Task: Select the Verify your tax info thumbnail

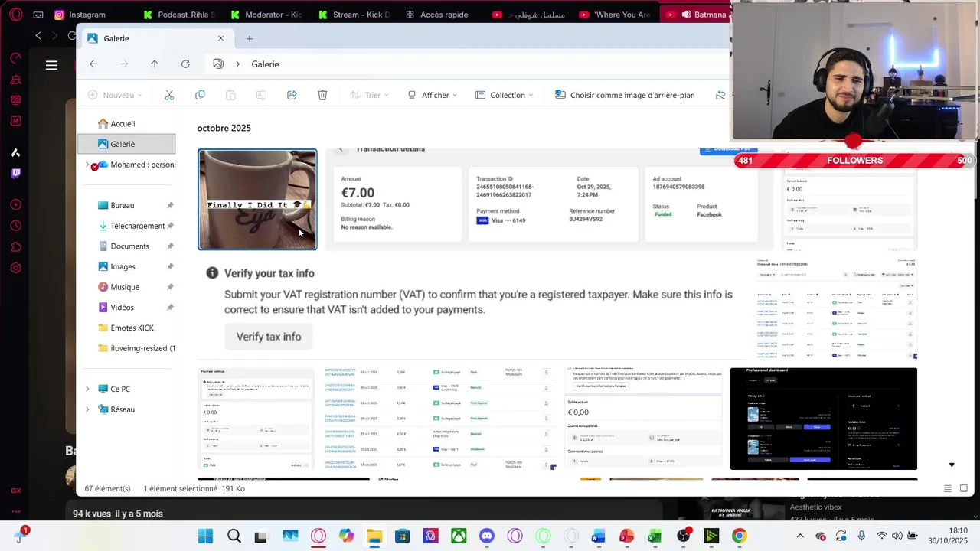Action: point(472,309)
